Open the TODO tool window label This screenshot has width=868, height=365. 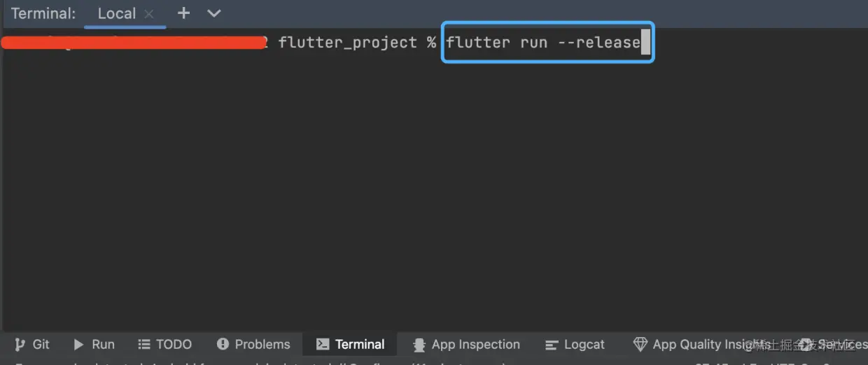click(x=174, y=344)
